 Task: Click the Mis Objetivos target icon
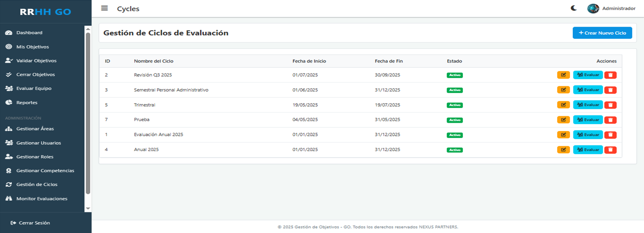pyautogui.click(x=8, y=47)
